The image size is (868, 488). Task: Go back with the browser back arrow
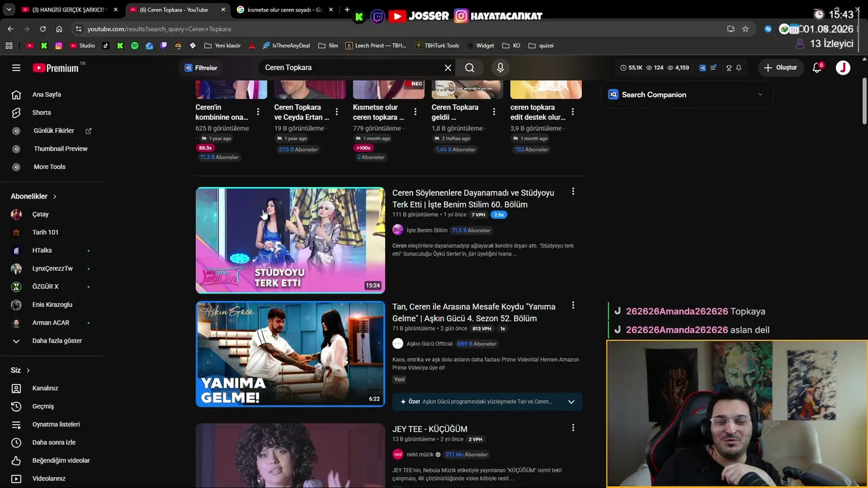[x=10, y=29]
